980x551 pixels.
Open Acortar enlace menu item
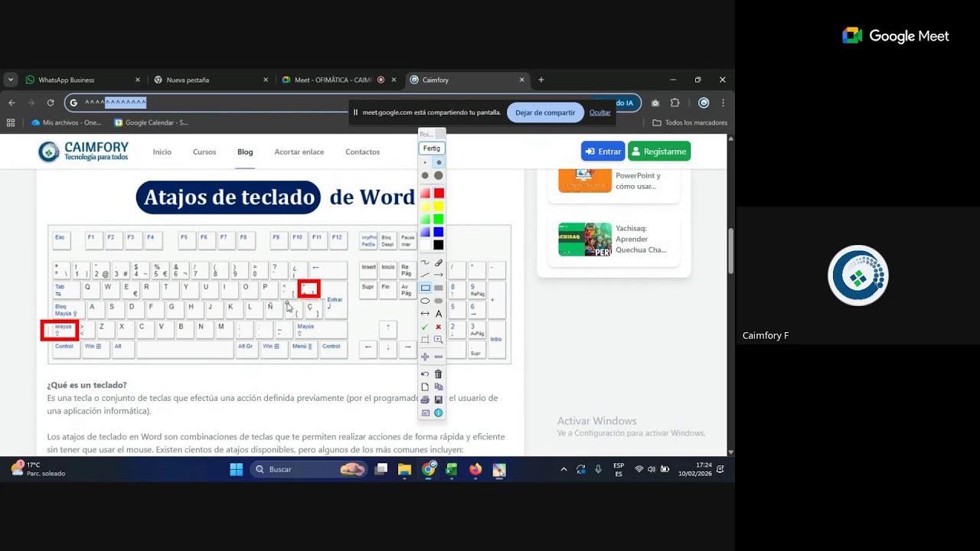tap(299, 152)
